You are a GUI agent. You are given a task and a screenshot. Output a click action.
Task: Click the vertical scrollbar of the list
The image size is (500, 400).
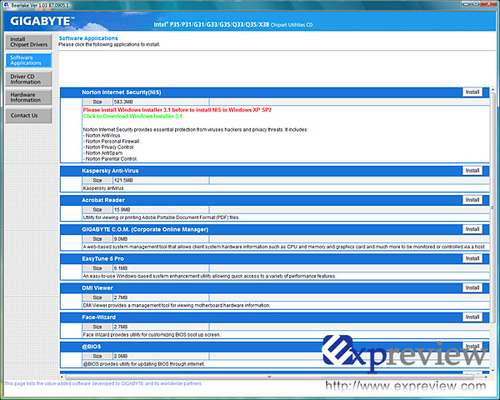click(x=492, y=207)
